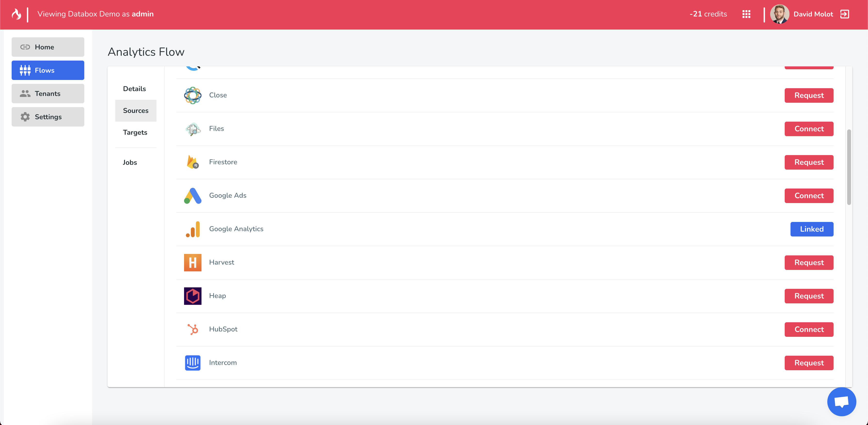
Task: Connect the Google Ads source
Action: point(809,196)
